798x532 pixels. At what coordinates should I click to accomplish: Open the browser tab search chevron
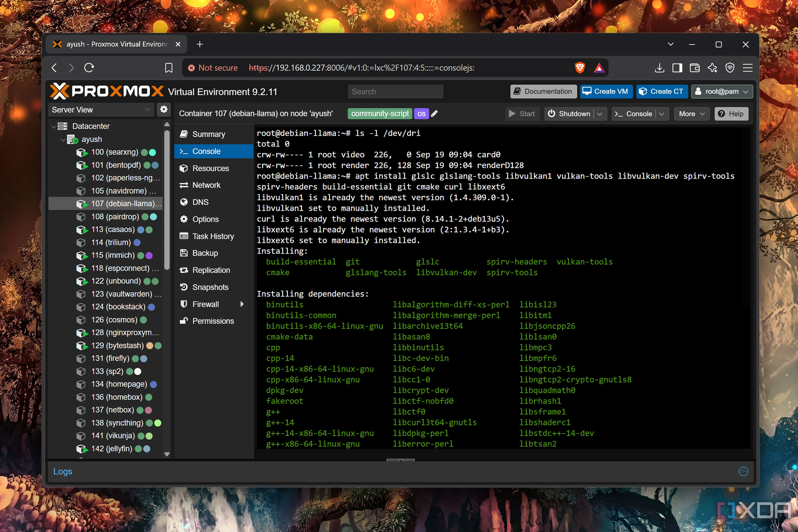tap(670, 45)
